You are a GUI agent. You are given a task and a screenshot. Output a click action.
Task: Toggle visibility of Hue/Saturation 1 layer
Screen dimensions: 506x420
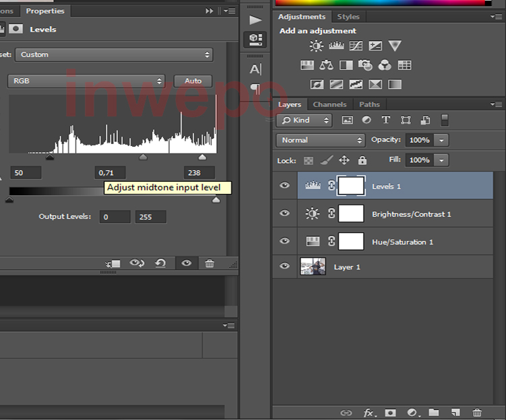tap(285, 241)
